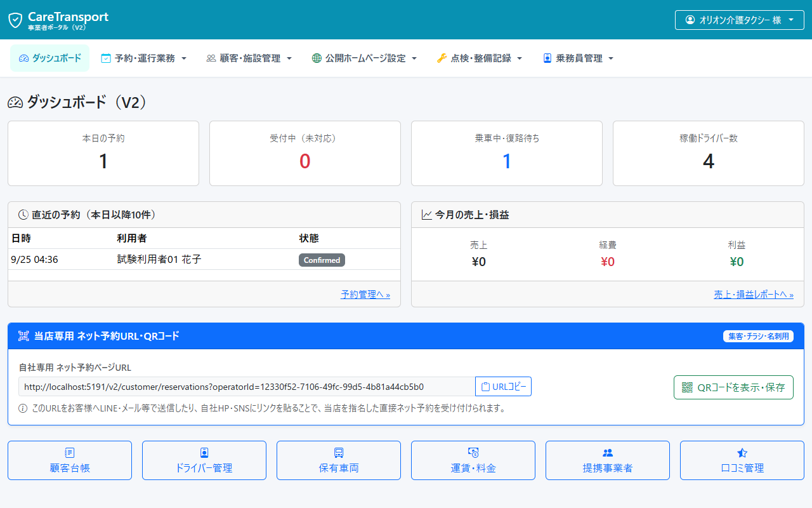Screen dimensions: 812x508
Task: Click the Confirmed status badge
Action: click(x=322, y=260)
